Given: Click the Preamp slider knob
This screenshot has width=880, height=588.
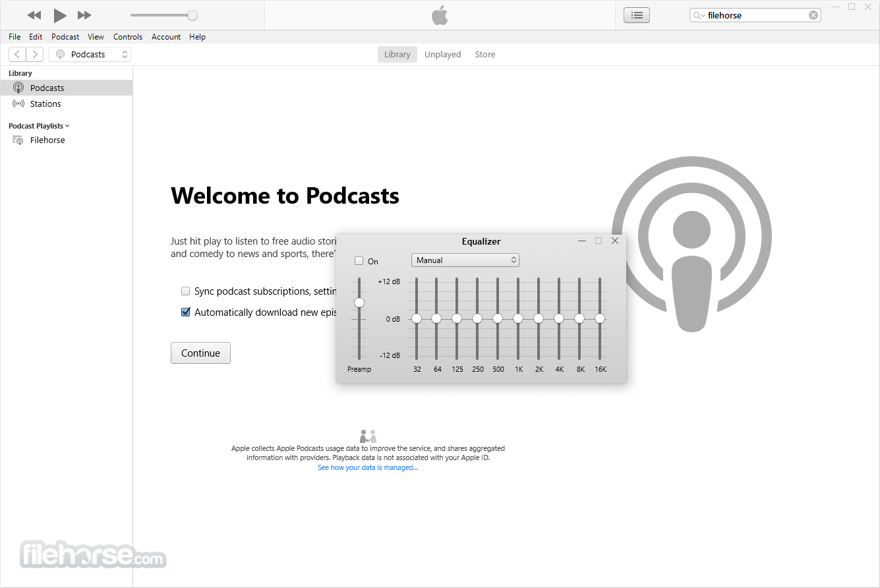Looking at the screenshot, I should point(359,303).
